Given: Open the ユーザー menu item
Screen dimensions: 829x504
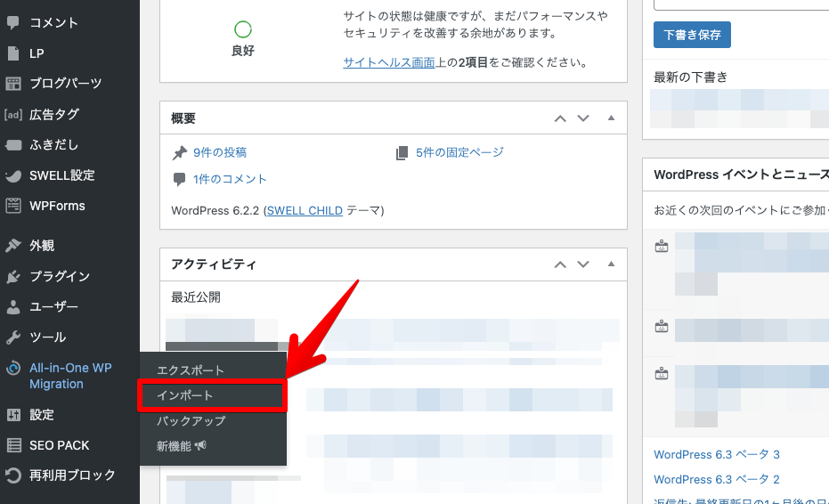Looking at the screenshot, I should click(53, 306).
